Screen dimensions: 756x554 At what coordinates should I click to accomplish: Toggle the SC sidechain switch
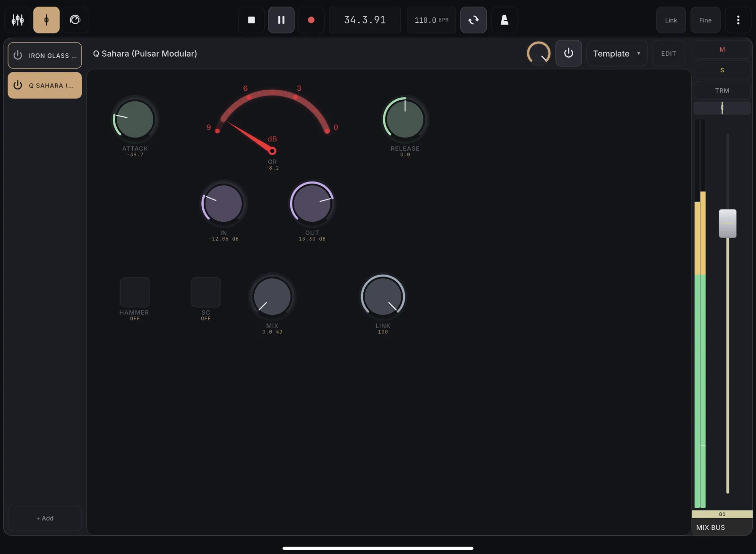point(206,292)
